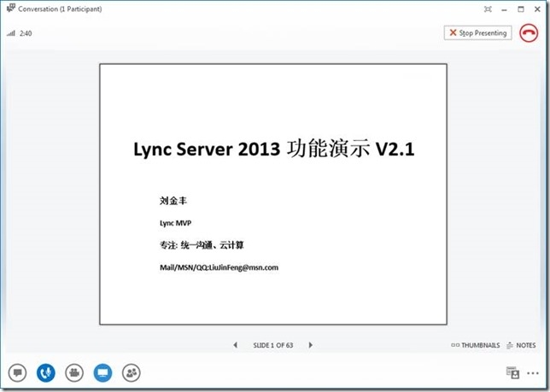This screenshot has width=550, height=392.
Task: Click the Lync MVP text on the slide
Action: pos(175,223)
